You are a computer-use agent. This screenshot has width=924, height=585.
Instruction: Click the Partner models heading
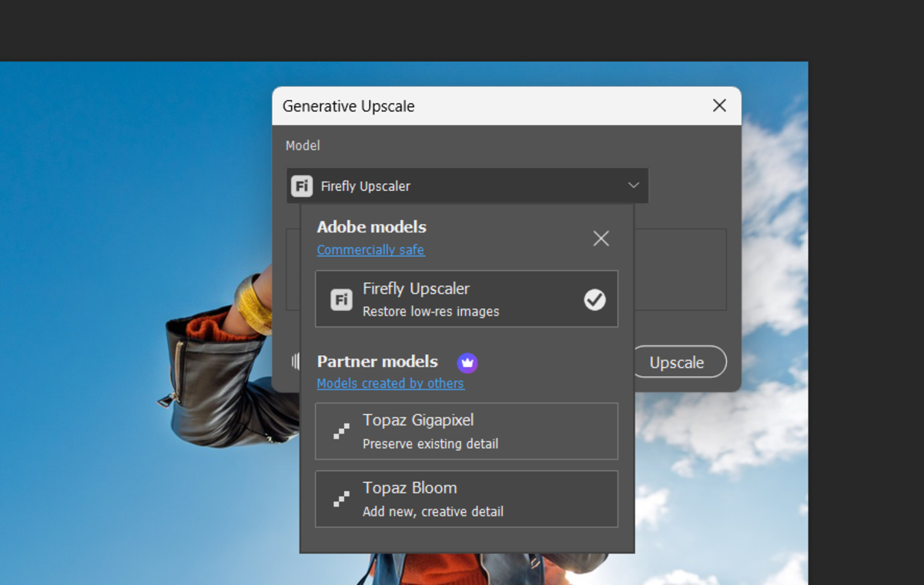coord(377,362)
